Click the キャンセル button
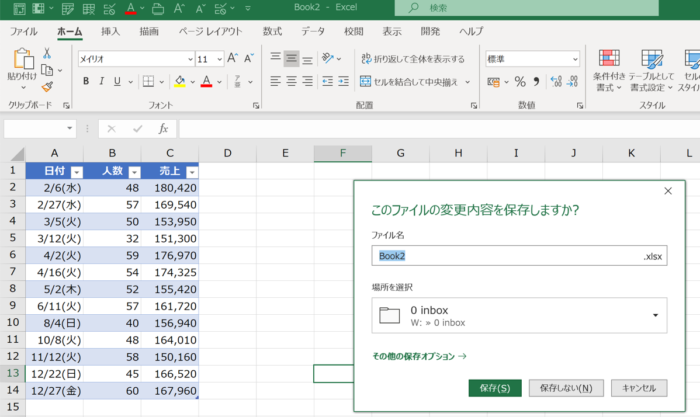 pos(639,388)
